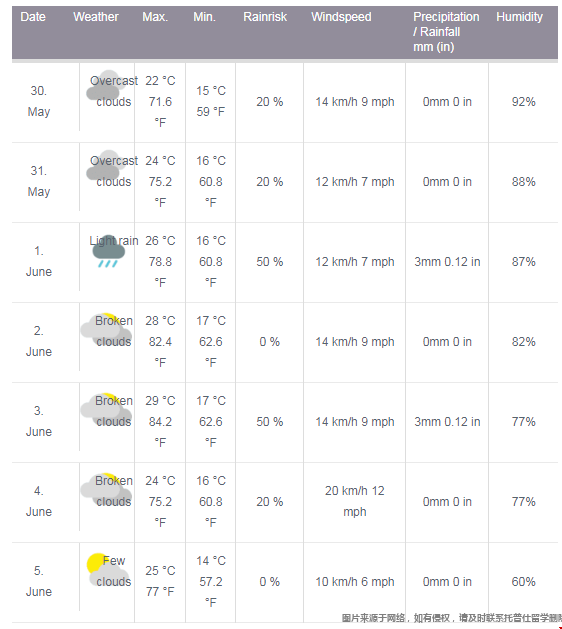Select the broken clouds icon for 4 June
The image size is (562, 629).
[x=106, y=487]
